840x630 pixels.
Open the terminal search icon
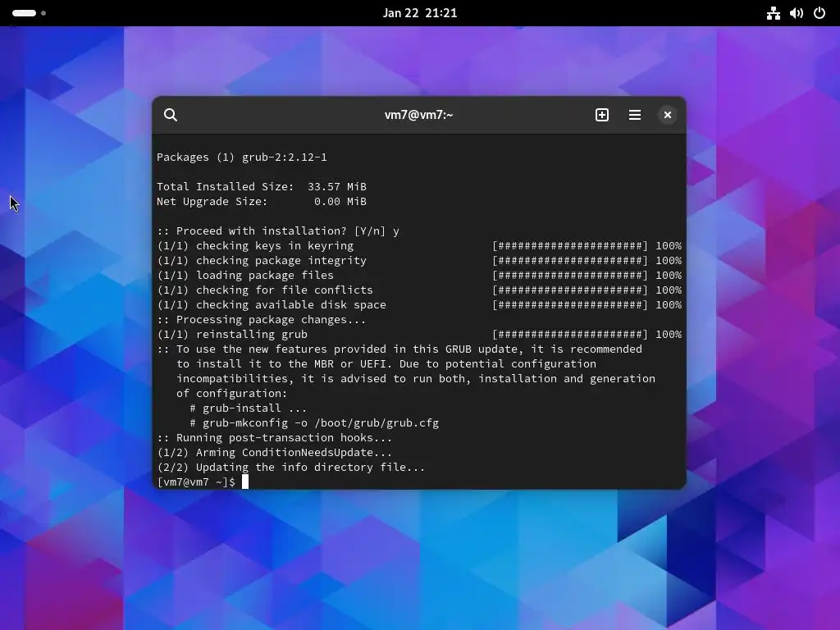[x=171, y=115]
